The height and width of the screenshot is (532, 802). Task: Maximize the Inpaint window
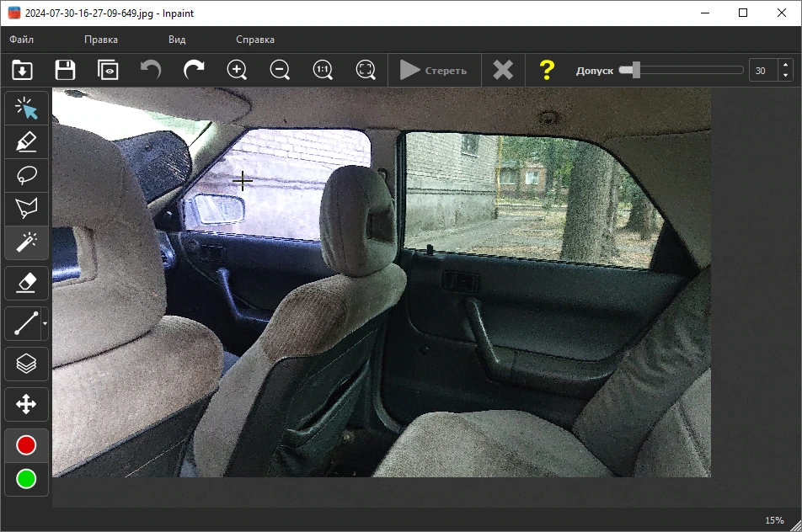743,13
